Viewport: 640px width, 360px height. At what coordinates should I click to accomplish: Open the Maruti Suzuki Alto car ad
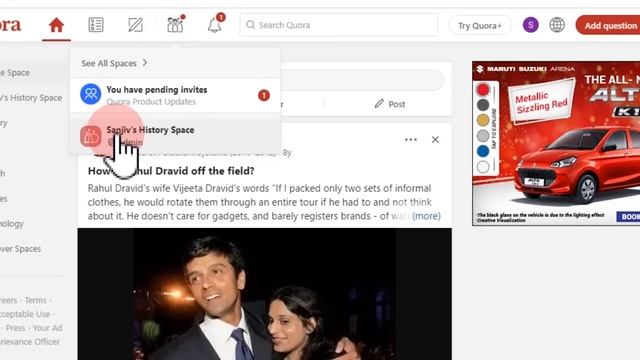pos(556,143)
